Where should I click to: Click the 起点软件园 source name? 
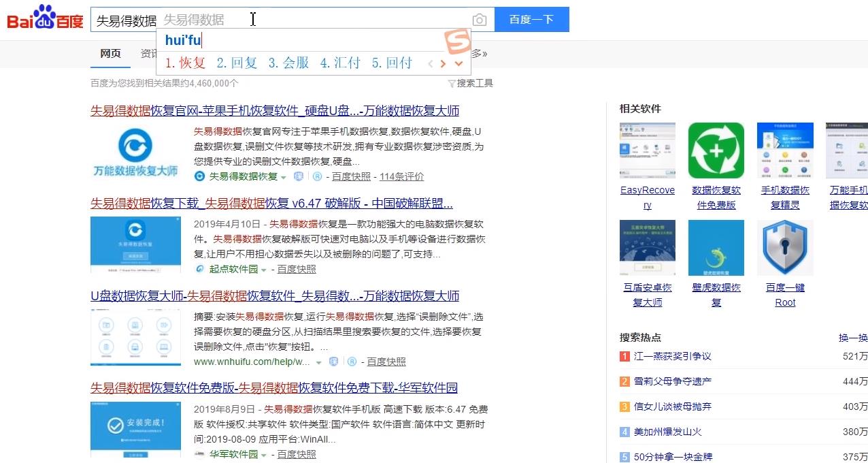[233, 269]
